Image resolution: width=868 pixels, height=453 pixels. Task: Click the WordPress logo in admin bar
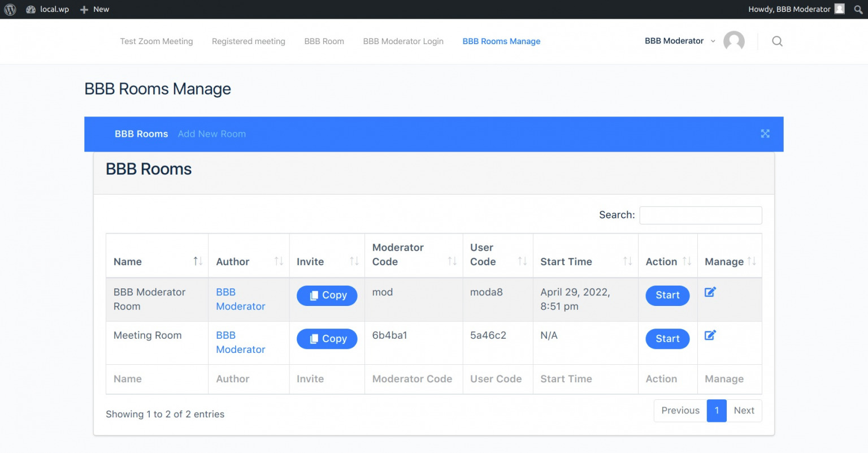pyautogui.click(x=10, y=9)
